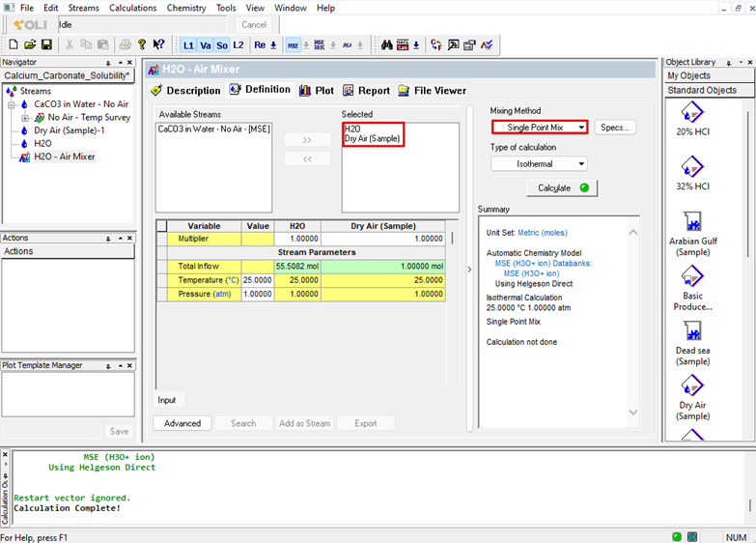Viewport: 756px width, 543px height.
Task: Save the file with the floppy disk icon
Action: click(x=46, y=44)
